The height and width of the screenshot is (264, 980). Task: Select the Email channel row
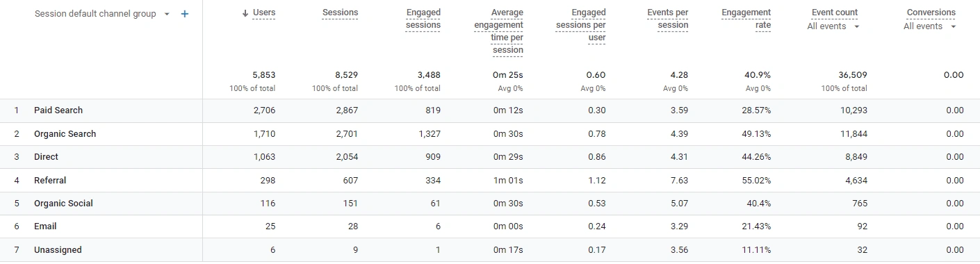490,226
